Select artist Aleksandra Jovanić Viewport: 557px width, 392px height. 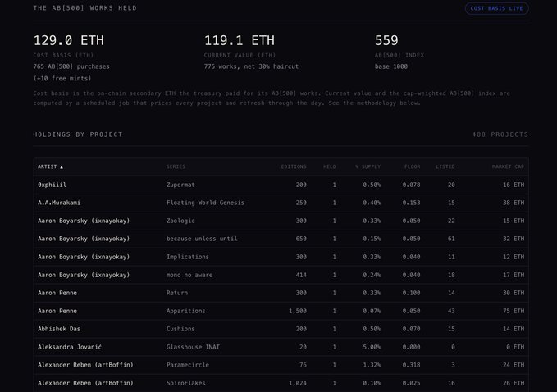click(70, 347)
